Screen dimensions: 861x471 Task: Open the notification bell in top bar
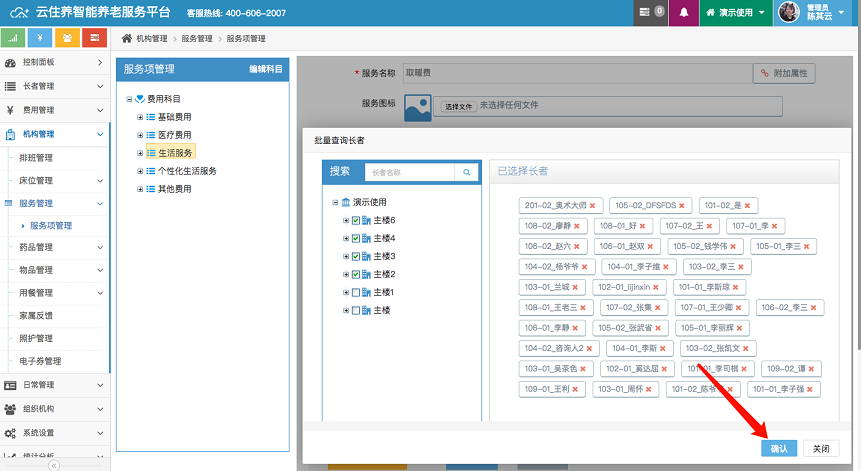click(684, 13)
